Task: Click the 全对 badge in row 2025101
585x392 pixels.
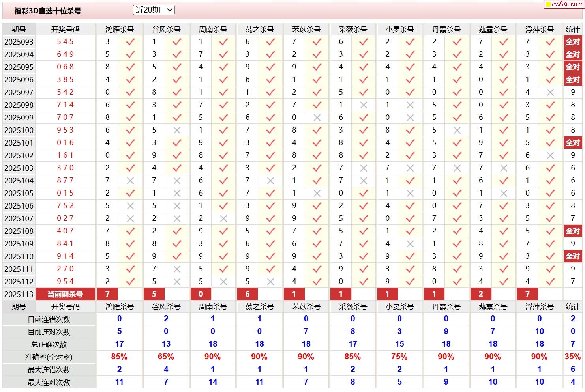Action: click(x=573, y=143)
